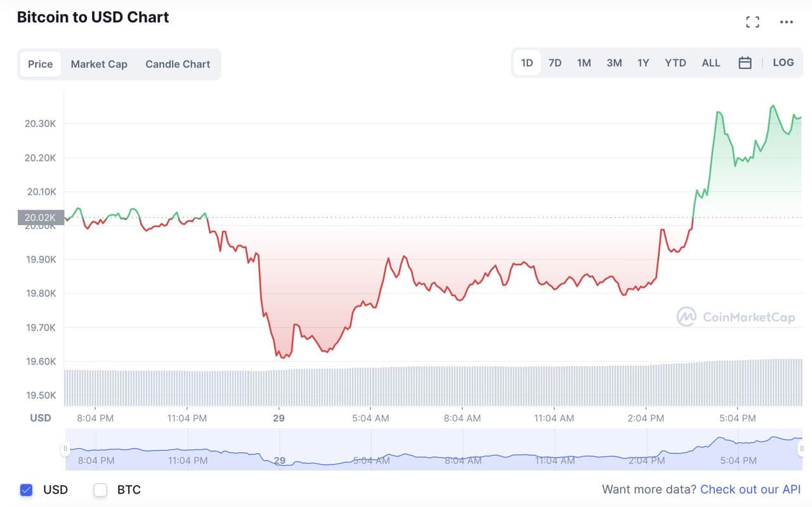Open the calendar date range picker
This screenshot has width=812, height=507.
(x=745, y=63)
